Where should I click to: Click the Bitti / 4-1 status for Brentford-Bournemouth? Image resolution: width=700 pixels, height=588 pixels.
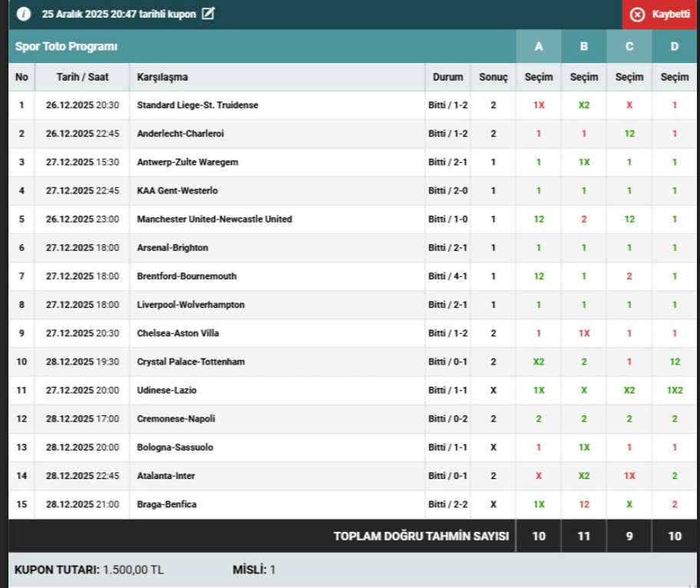447,276
